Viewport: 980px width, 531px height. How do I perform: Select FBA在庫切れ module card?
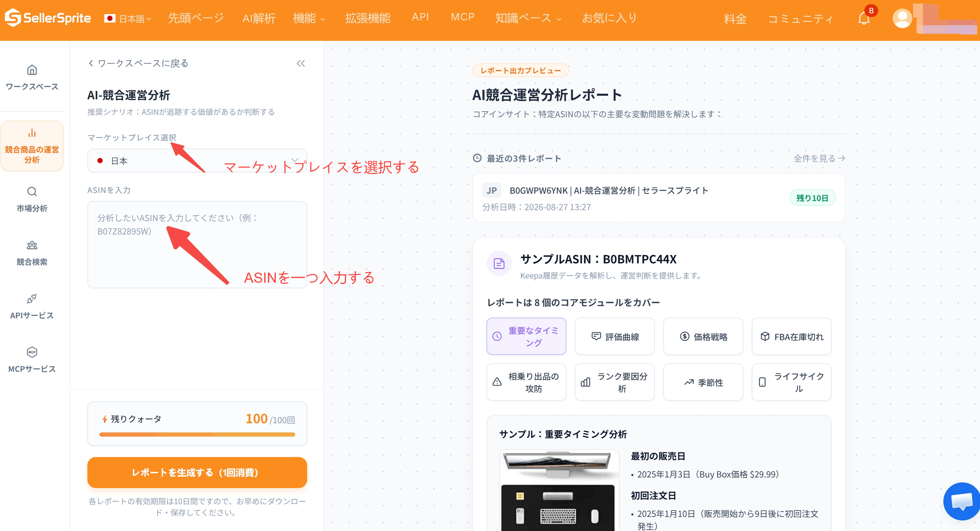click(x=792, y=336)
